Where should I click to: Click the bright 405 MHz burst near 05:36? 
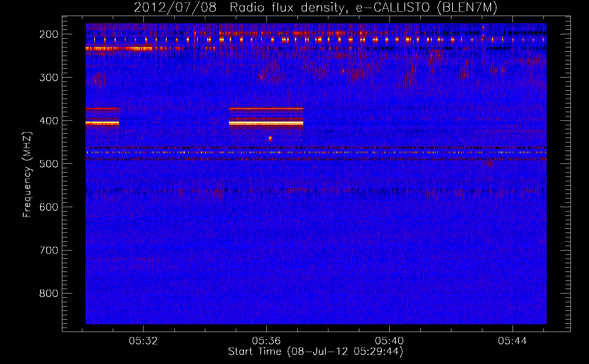click(266, 123)
